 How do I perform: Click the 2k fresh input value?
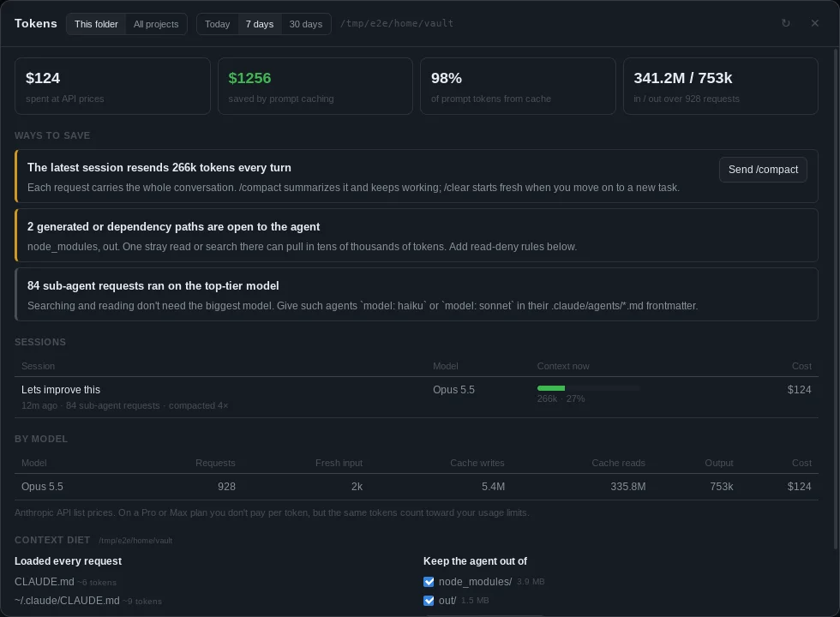point(357,487)
